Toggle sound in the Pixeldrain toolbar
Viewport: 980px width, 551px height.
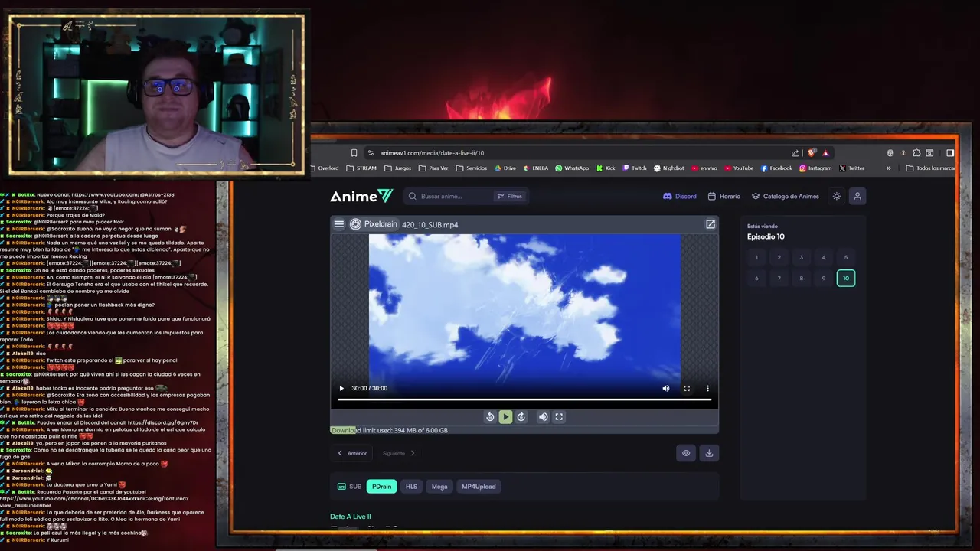pos(543,417)
